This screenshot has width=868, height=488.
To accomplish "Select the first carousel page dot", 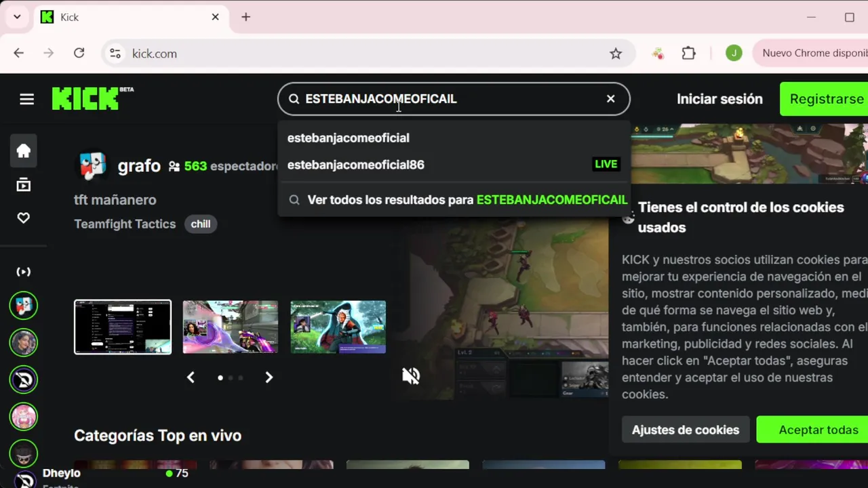I will pyautogui.click(x=220, y=378).
